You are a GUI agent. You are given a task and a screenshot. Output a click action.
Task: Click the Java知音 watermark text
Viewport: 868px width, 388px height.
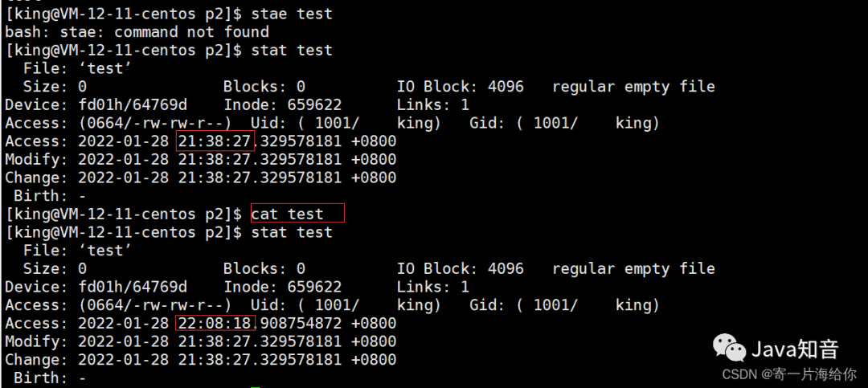coord(795,349)
